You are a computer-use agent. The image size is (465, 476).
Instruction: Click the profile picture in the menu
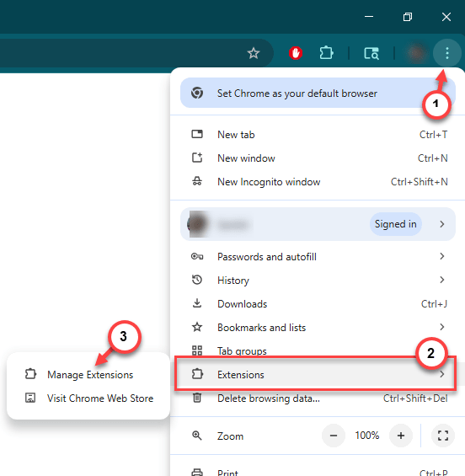point(198,224)
